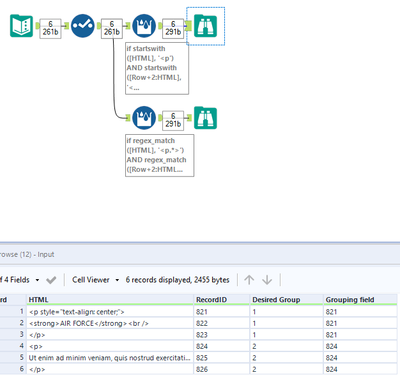
Task: Select the 'Ut enim ad minim veniam' cell
Action: (x=110, y=358)
